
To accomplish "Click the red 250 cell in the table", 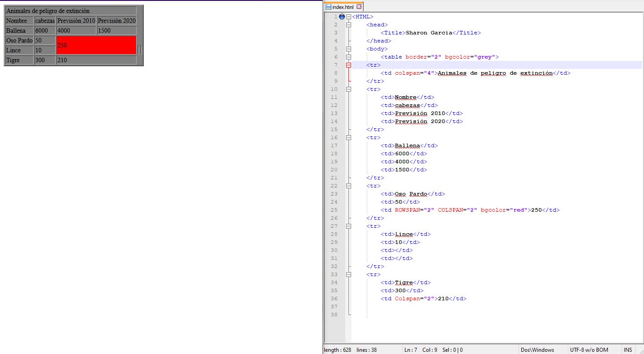I will click(96, 45).
